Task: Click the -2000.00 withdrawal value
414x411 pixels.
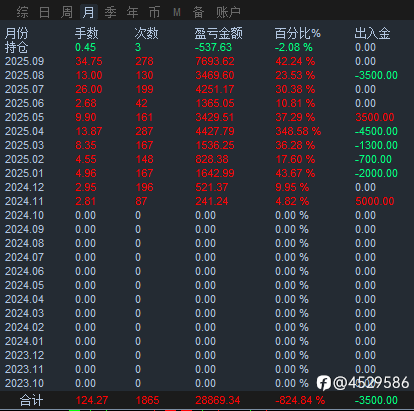Action: click(376, 173)
